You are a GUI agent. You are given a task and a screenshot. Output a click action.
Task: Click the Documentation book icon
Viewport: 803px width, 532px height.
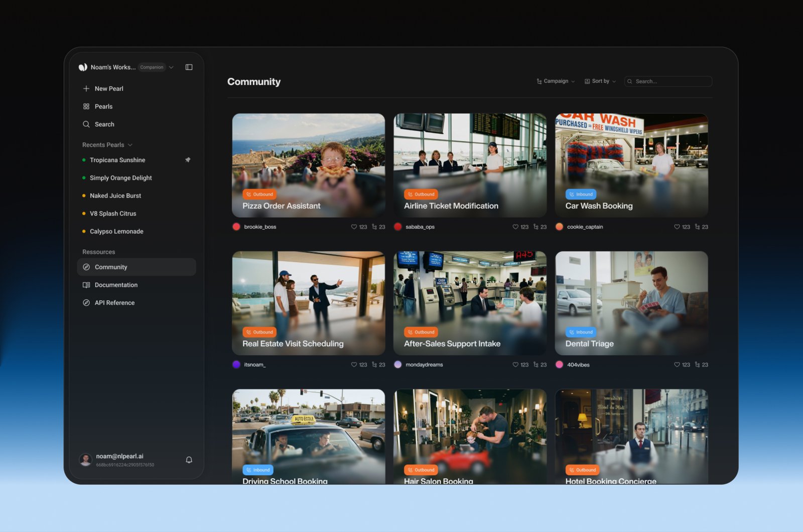(x=86, y=285)
